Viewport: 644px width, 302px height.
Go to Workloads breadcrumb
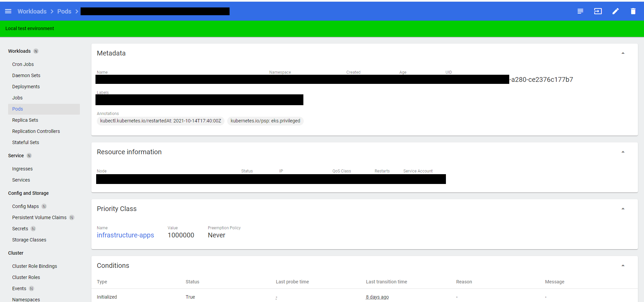pyautogui.click(x=32, y=11)
